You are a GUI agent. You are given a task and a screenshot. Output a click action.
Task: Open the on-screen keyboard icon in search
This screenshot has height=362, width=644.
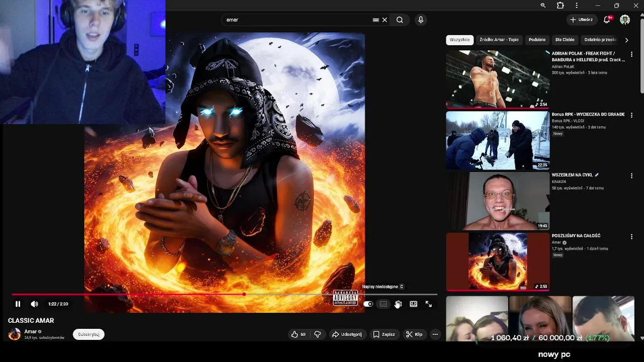376,20
